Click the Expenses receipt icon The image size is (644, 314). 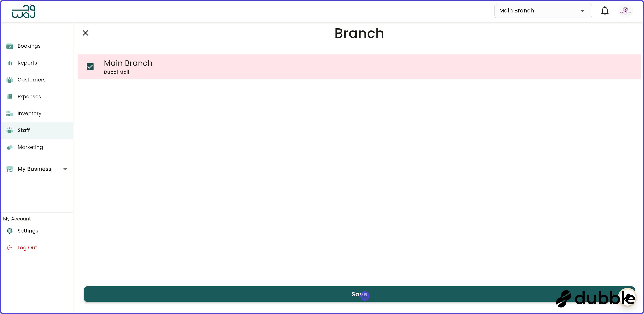[10, 96]
